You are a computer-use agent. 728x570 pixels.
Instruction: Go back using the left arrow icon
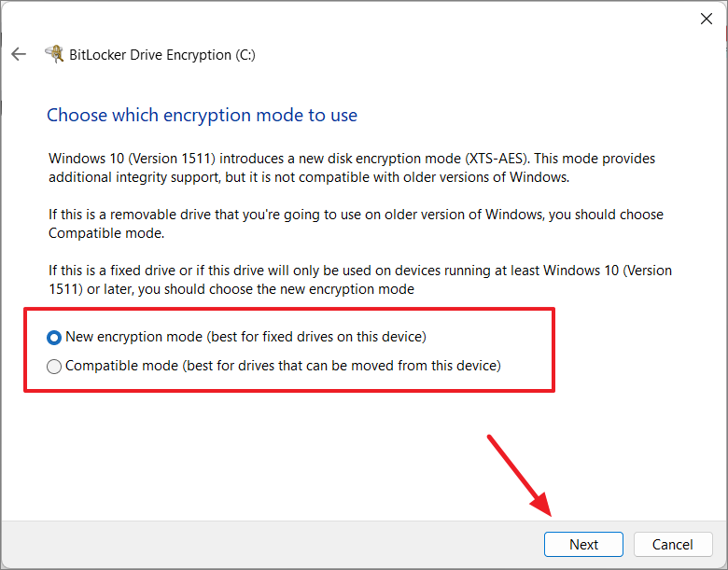(x=19, y=54)
